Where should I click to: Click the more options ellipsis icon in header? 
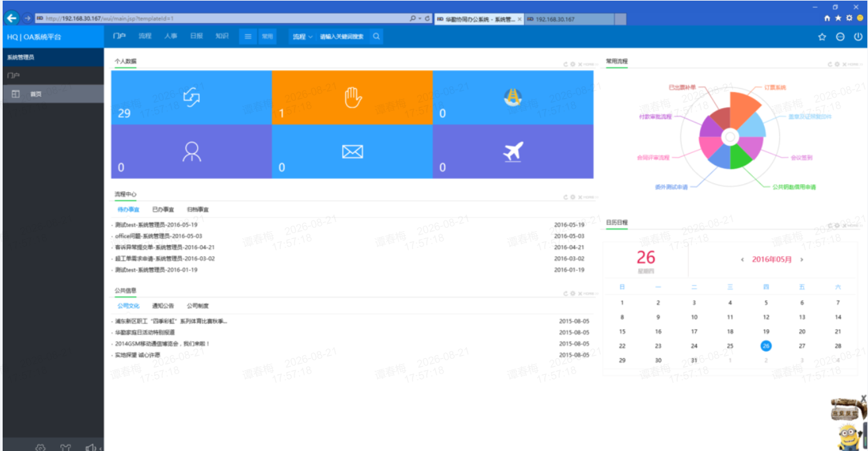click(x=840, y=37)
